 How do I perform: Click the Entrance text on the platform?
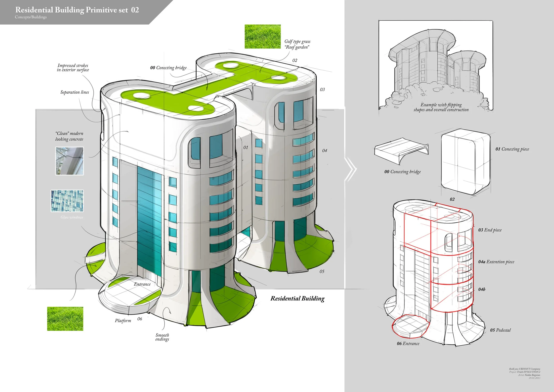142,284
